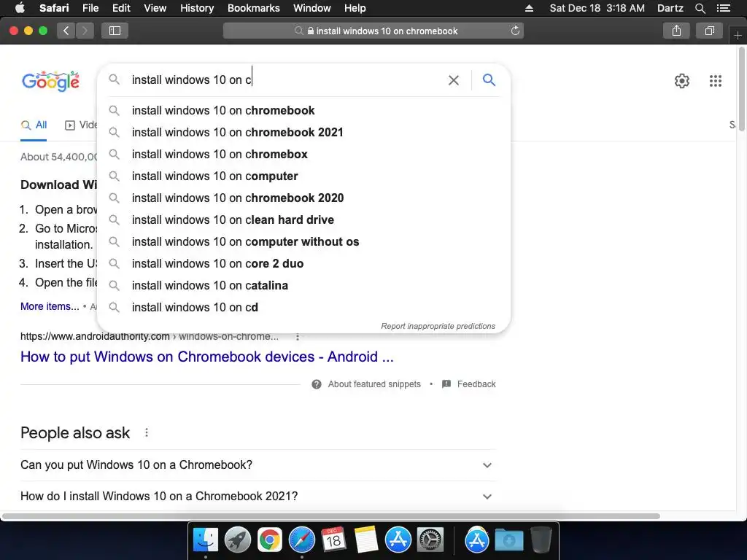747x560 pixels.
Task: Click the Safari compass icon in Dock
Action: (301, 540)
